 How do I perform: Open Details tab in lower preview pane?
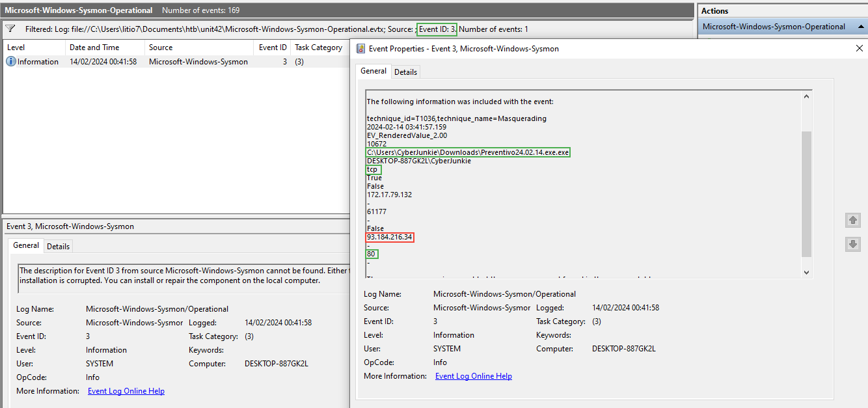(x=58, y=246)
